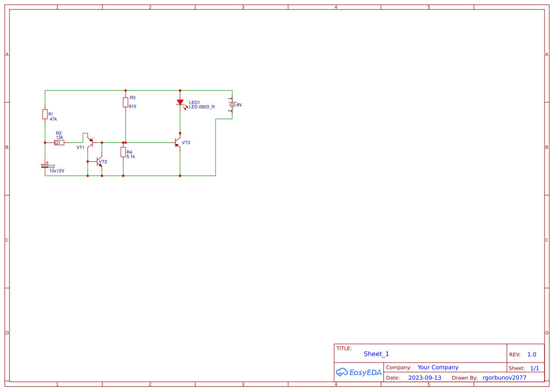Select the LED1 diode symbol

point(180,102)
